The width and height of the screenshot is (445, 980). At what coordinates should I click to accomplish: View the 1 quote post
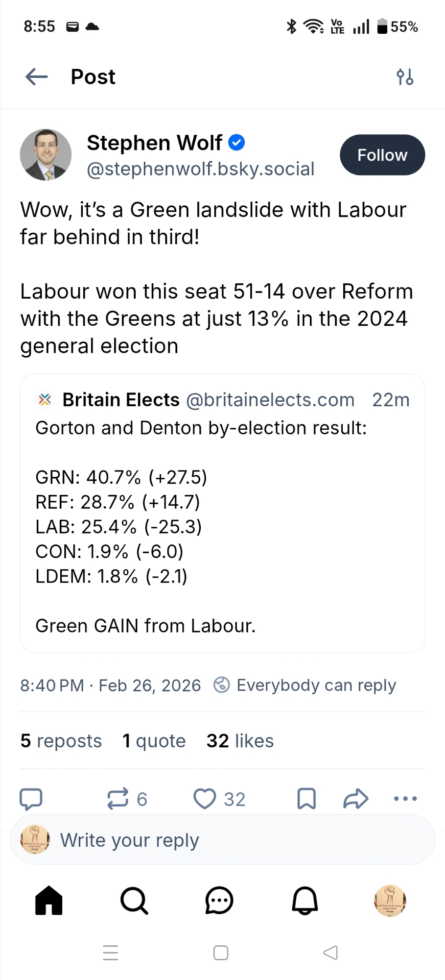[154, 741]
